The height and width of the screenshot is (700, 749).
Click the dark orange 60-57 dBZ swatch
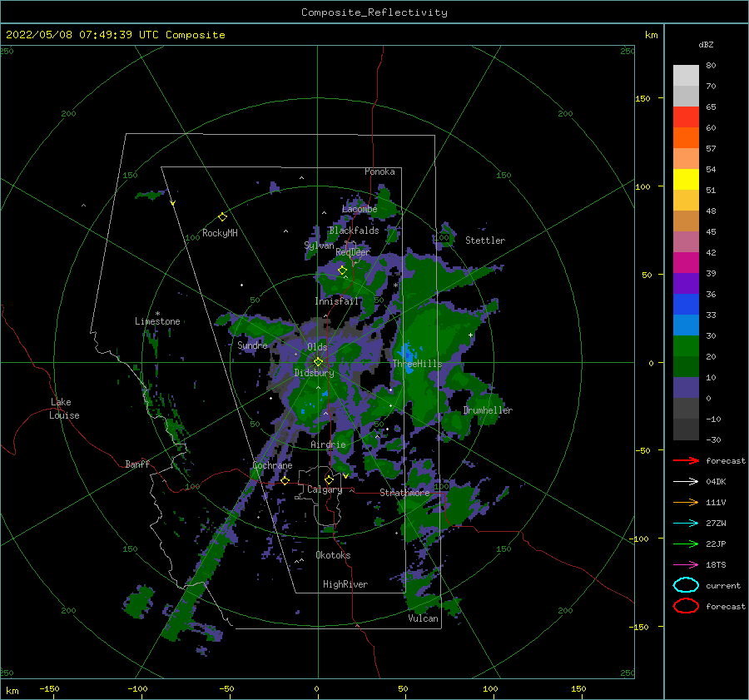point(686,138)
